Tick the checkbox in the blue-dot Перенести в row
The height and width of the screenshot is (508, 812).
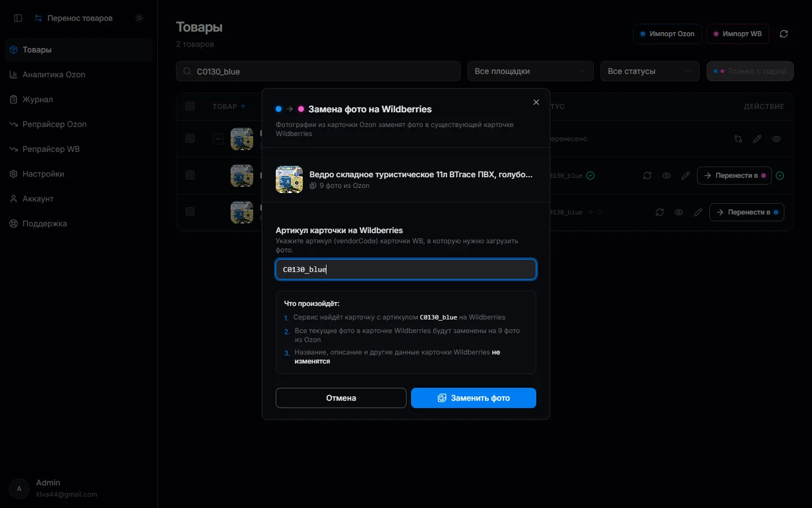click(x=190, y=212)
